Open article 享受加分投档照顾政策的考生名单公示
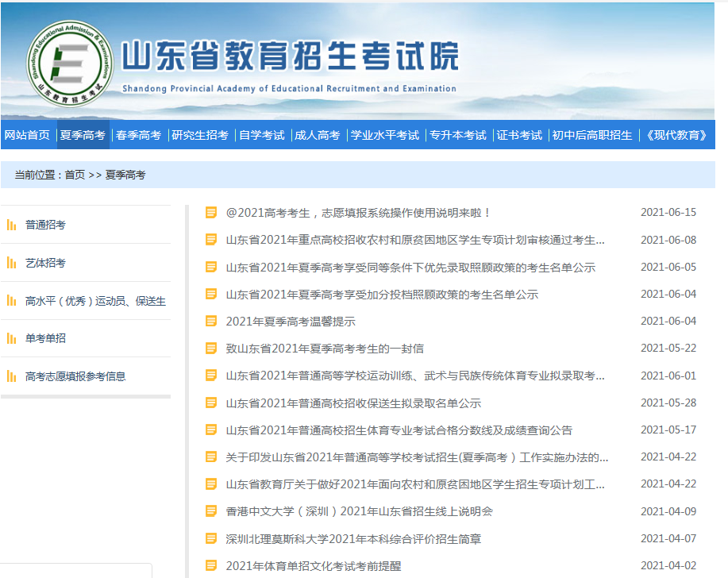The height and width of the screenshot is (578, 728). pyautogui.click(x=382, y=294)
